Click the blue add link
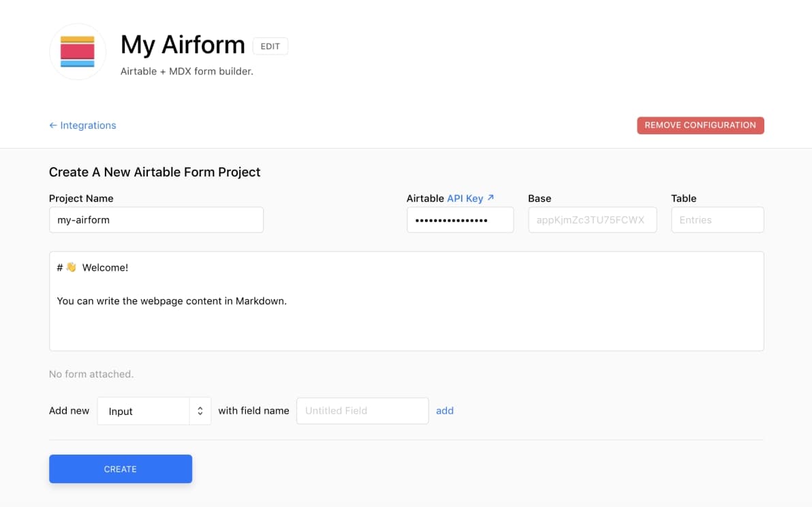812x507 pixels. (445, 411)
